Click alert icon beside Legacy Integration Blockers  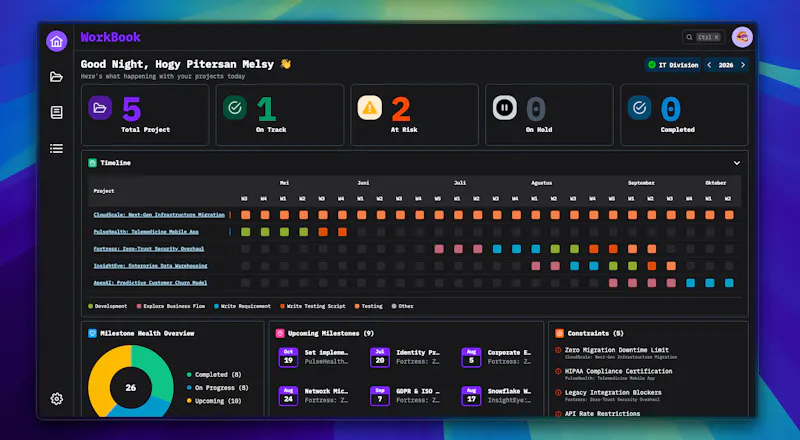click(x=558, y=393)
